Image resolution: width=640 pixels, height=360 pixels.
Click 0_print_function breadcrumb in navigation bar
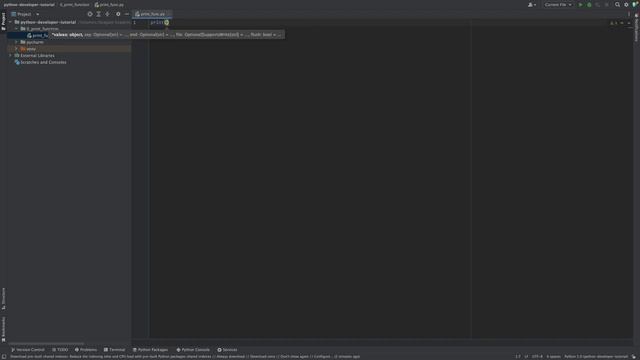[74, 4]
